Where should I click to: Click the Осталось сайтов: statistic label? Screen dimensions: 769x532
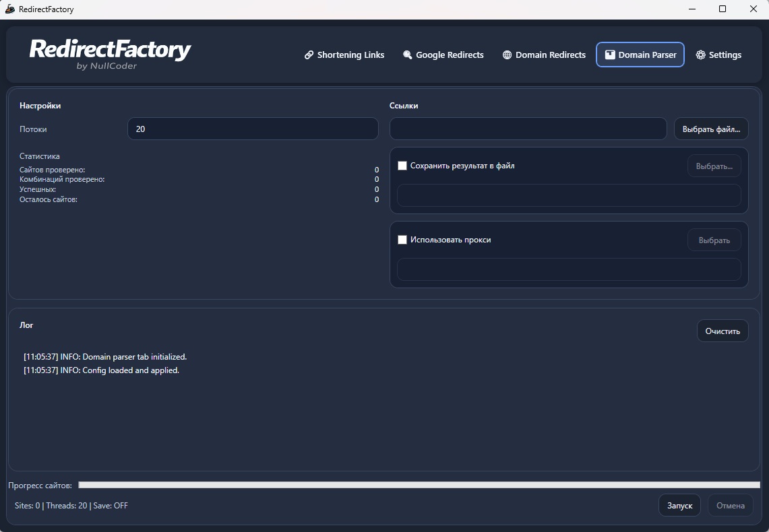[x=49, y=199]
